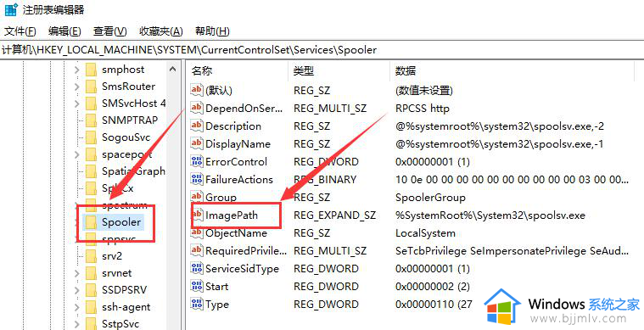Click the Registry Editor title bar icon
644x330 pixels.
pyautogui.click(x=11, y=9)
